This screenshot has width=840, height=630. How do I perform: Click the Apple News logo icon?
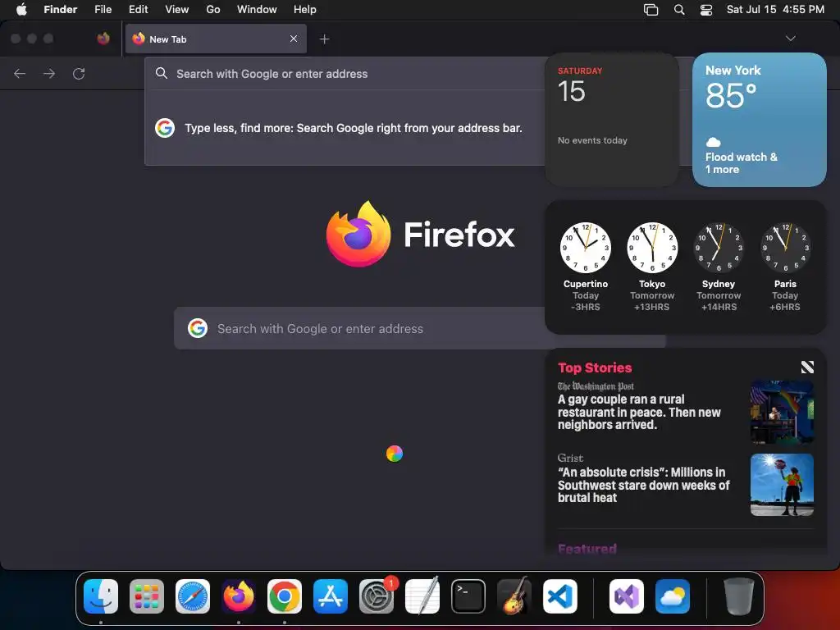[x=807, y=367]
